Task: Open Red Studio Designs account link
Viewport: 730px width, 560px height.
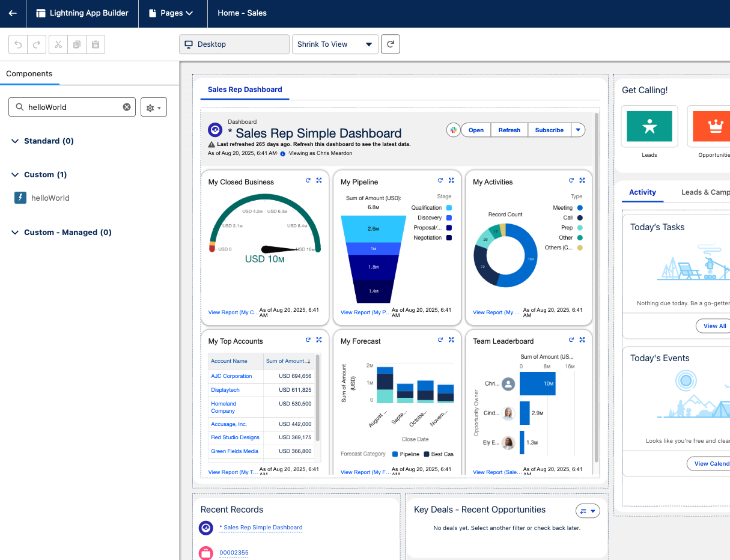Action: pyautogui.click(x=235, y=437)
